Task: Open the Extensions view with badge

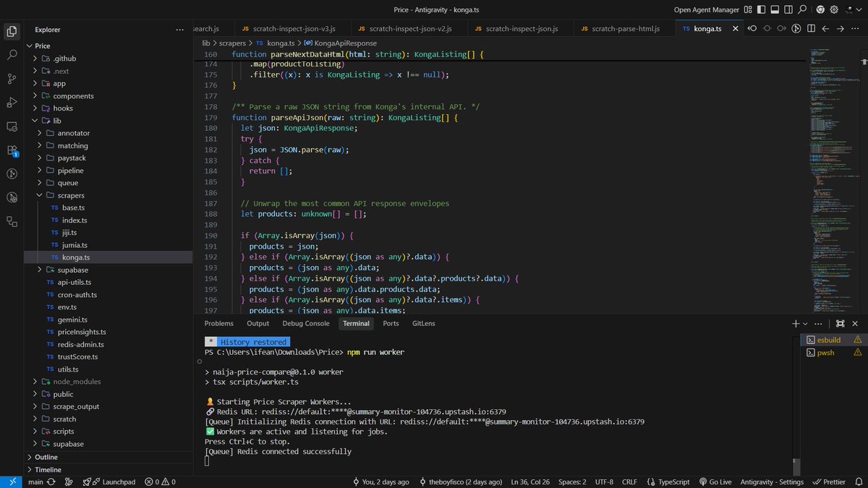Action: click(12, 150)
